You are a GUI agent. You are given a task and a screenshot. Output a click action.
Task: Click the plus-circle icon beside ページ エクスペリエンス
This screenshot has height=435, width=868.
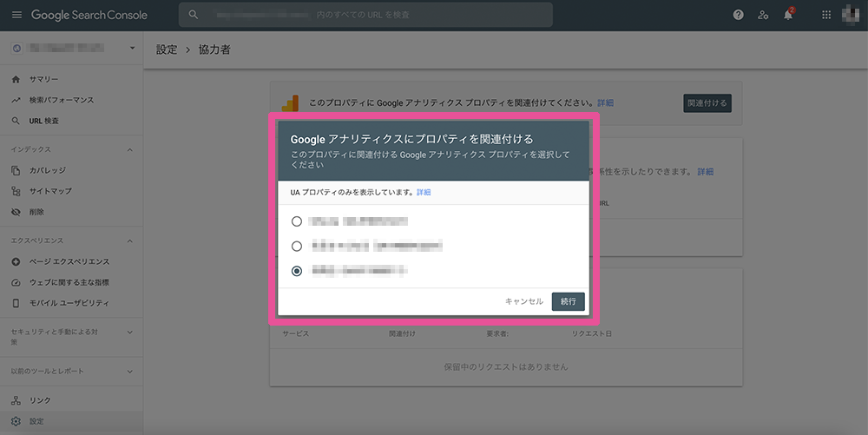tap(16, 261)
